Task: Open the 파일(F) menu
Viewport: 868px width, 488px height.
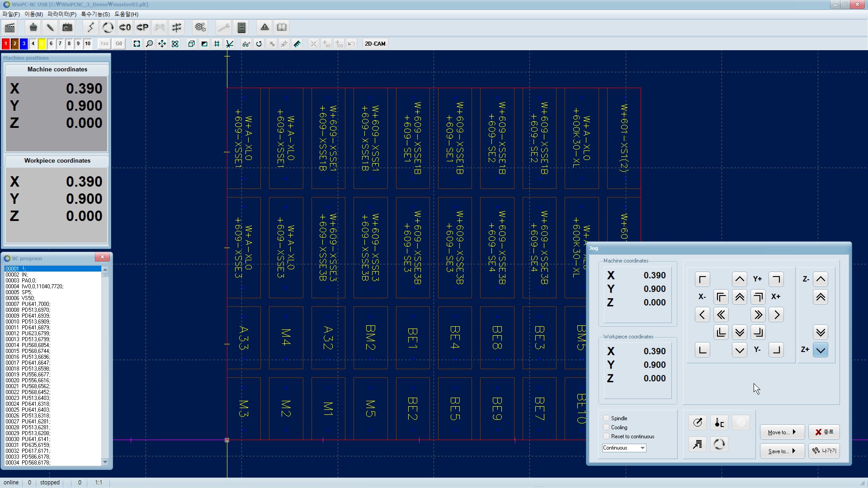Action: pos(11,14)
